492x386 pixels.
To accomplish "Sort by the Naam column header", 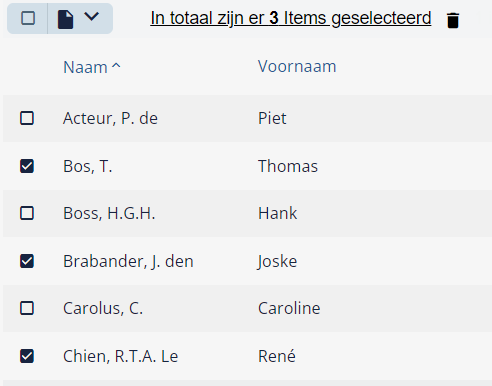I will point(85,67).
